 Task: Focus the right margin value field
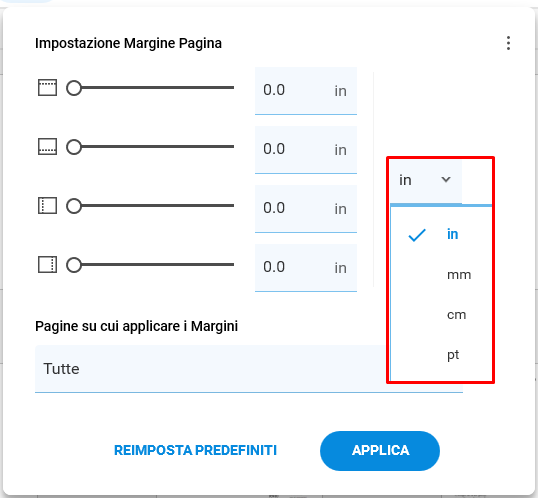point(306,268)
